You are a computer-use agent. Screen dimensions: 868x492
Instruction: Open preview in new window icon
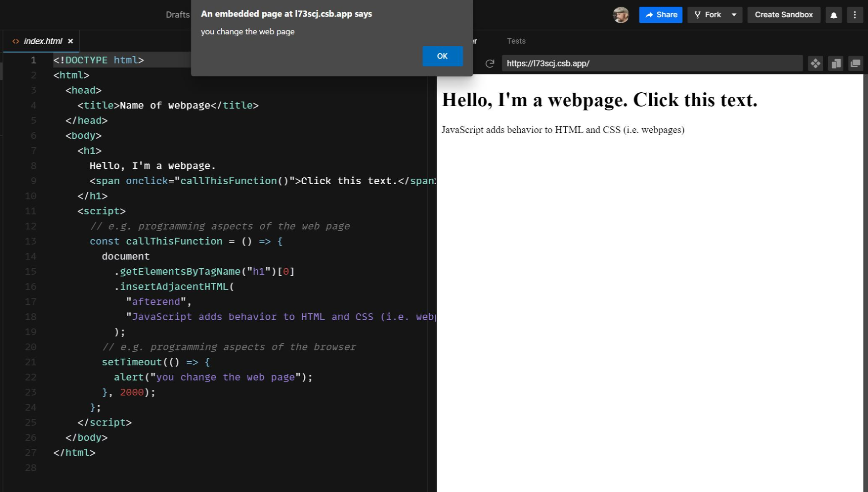click(x=855, y=64)
